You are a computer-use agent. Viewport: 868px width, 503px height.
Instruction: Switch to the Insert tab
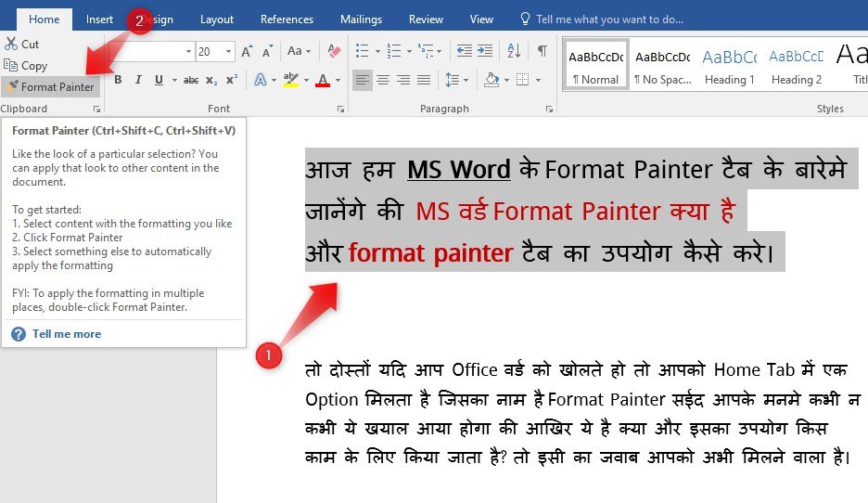click(99, 19)
